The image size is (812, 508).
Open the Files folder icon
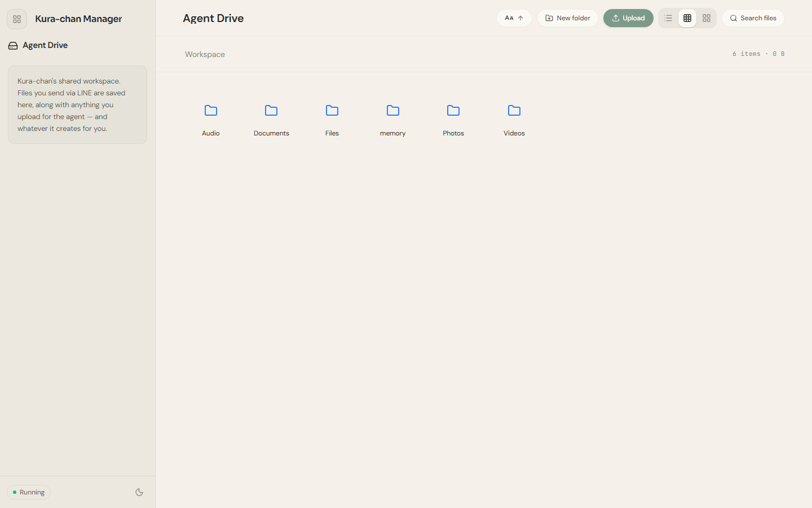(x=332, y=111)
